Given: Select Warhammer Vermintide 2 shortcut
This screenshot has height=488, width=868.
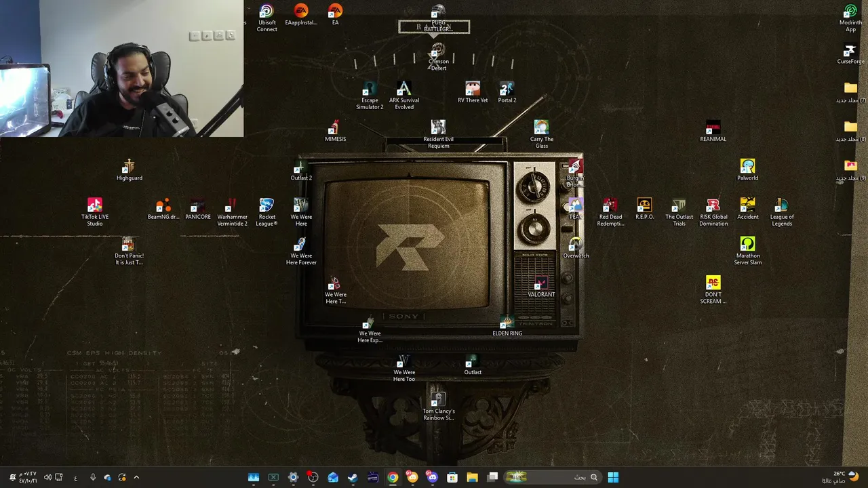Looking at the screenshot, I should tap(232, 213).
